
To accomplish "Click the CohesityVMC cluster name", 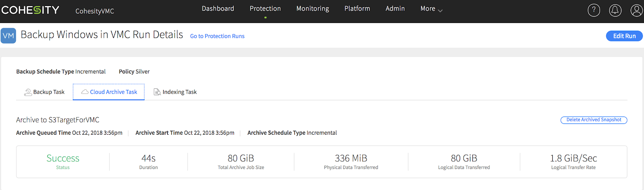I will pos(95,11).
